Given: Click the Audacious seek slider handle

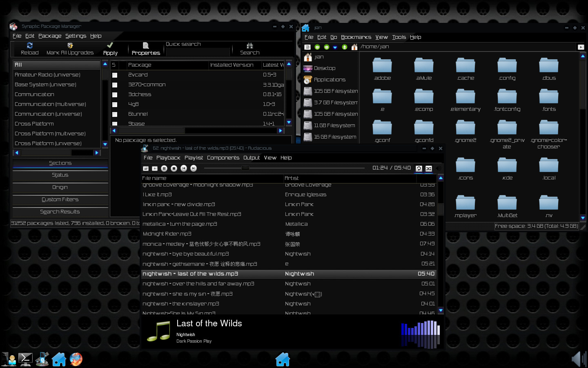Looking at the screenshot, I should [x=245, y=168].
